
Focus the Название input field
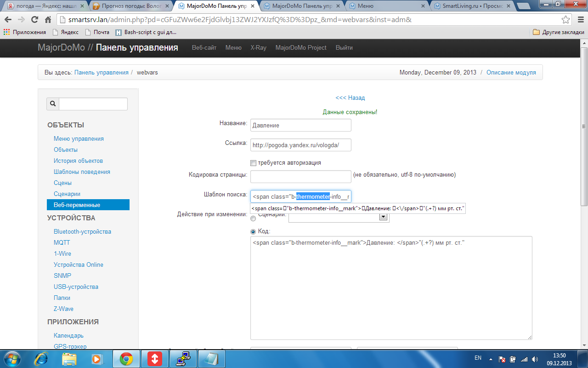coord(301,125)
